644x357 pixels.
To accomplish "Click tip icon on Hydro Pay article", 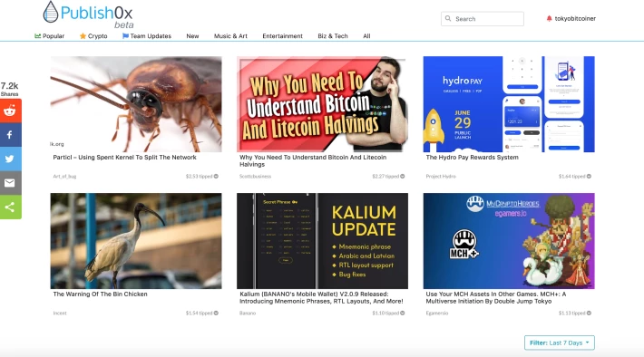I will [589, 176].
